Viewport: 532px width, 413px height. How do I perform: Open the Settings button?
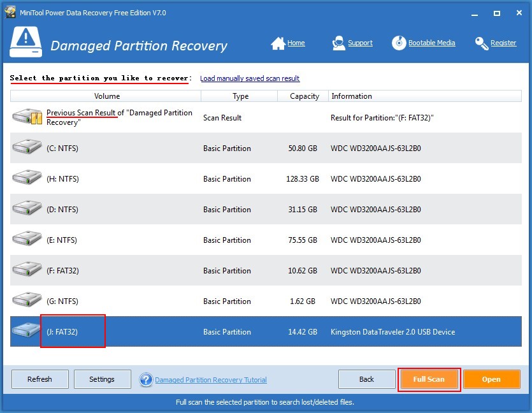(x=102, y=379)
